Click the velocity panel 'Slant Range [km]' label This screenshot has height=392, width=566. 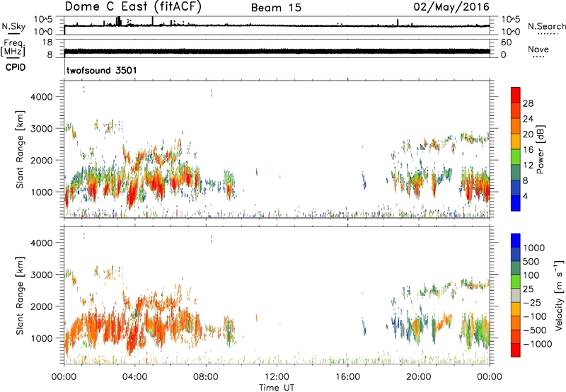pos(20,296)
